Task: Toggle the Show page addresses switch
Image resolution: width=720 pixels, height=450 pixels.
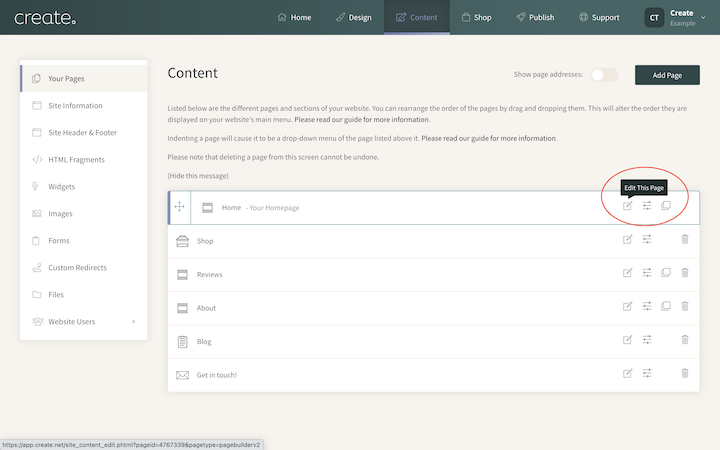Action: (x=604, y=75)
